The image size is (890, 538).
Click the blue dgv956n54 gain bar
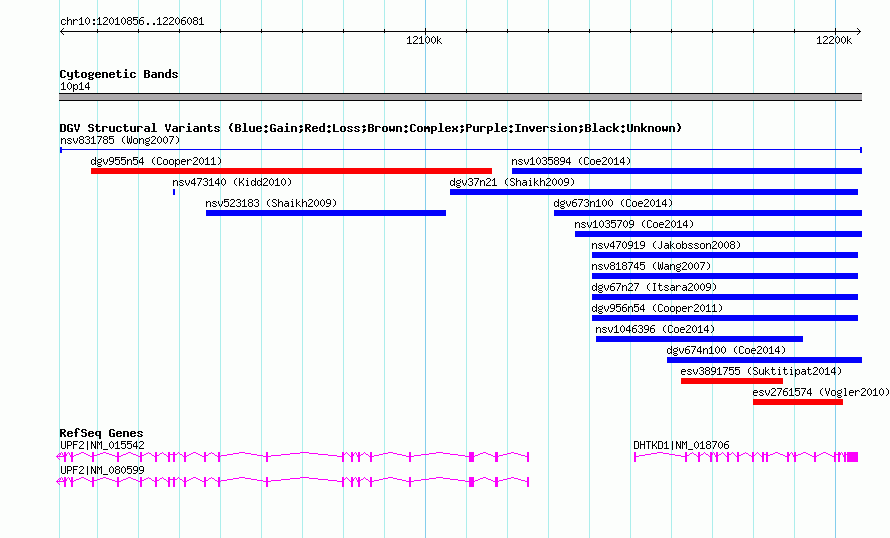click(725, 318)
